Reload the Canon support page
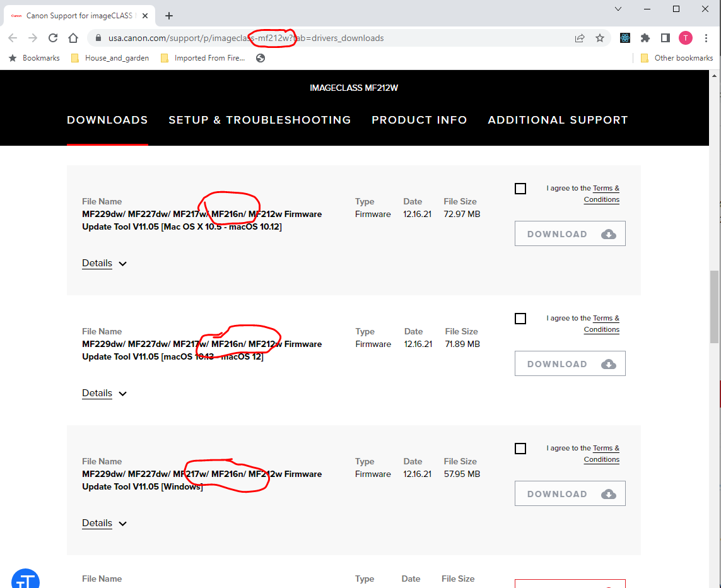The width and height of the screenshot is (721, 588). 53,38
